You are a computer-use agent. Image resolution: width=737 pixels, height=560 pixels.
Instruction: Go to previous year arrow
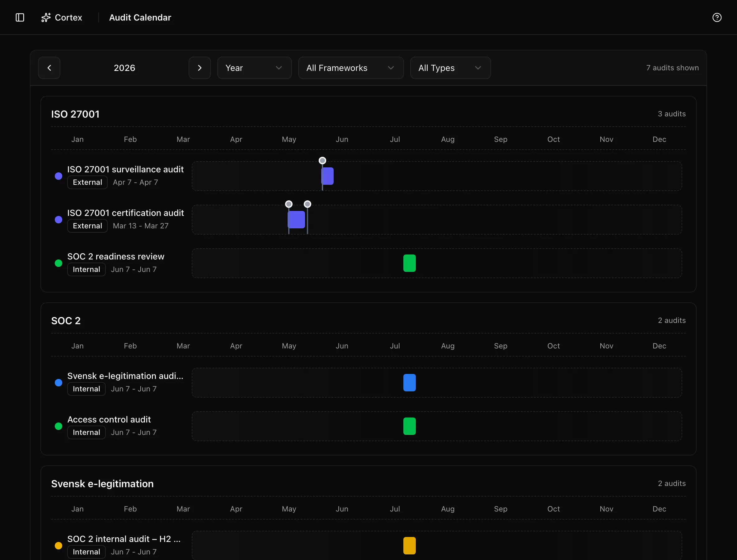(49, 68)
